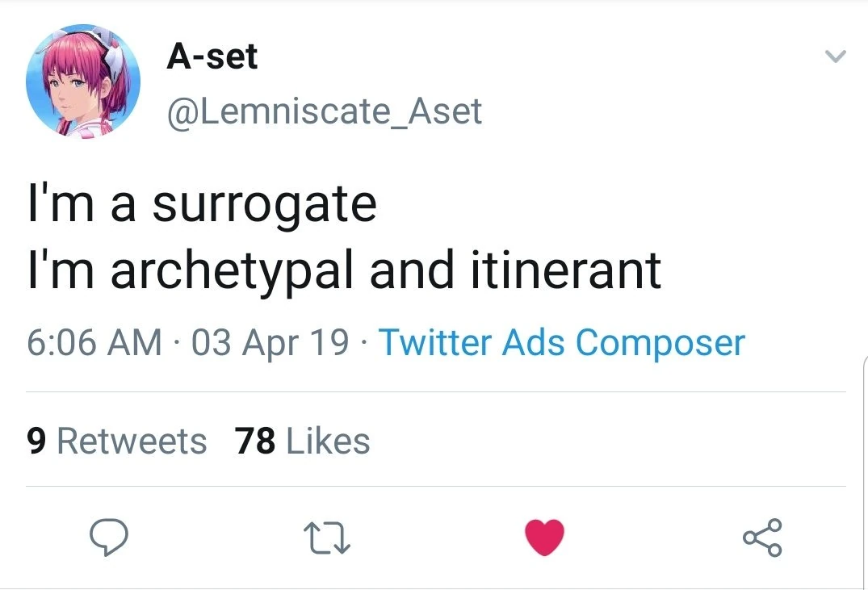Unlike the tweet with the red heart

click(544, 538)
